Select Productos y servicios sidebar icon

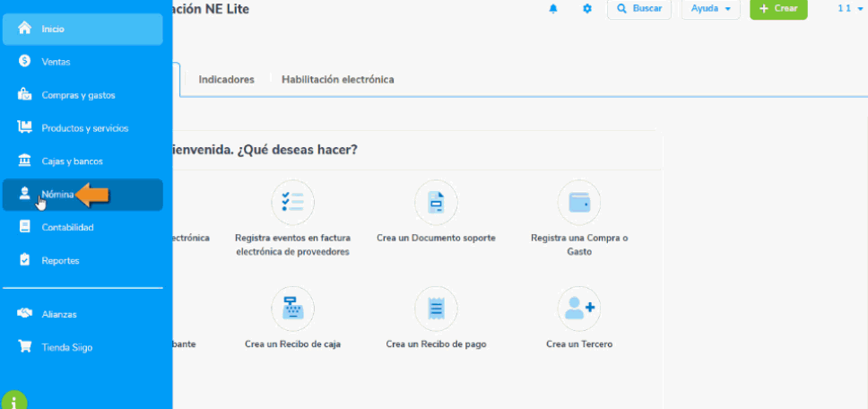[25, 127]
